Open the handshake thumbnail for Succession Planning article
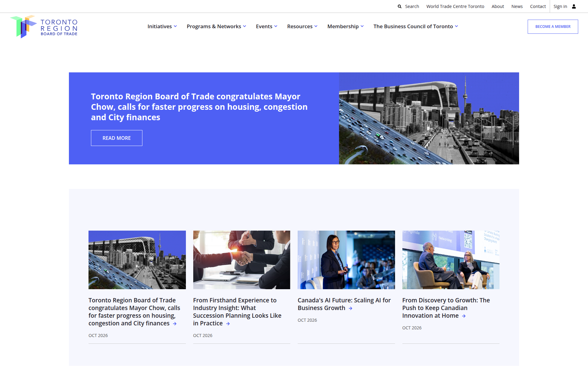The image size is (588, 368). tap(242, 260)
